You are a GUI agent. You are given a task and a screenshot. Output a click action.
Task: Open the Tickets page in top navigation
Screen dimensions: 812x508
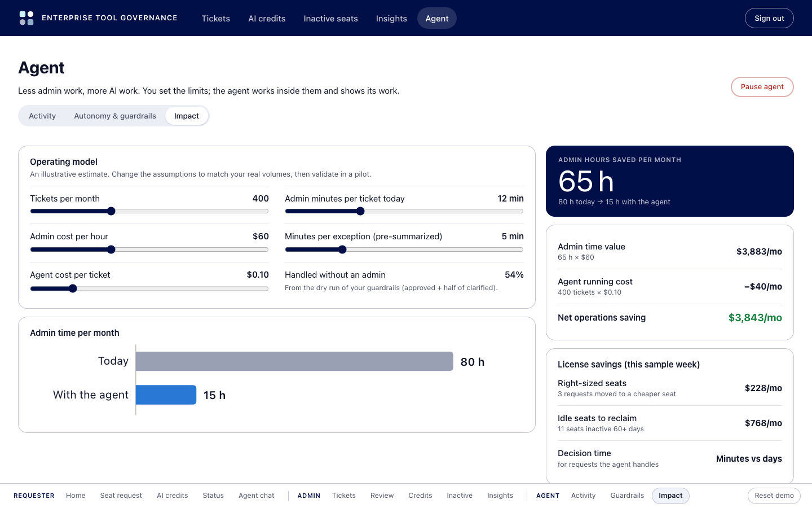pos(216,18)
